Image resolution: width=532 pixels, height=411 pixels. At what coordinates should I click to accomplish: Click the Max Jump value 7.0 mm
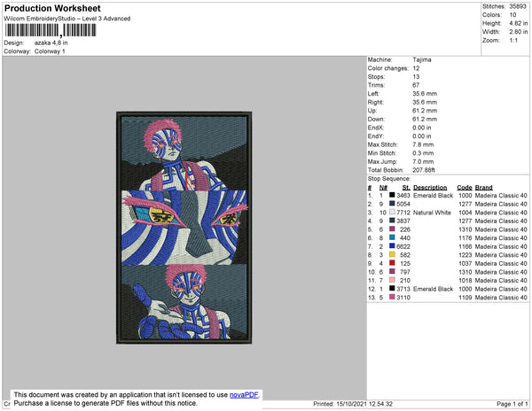click(423, 161)
